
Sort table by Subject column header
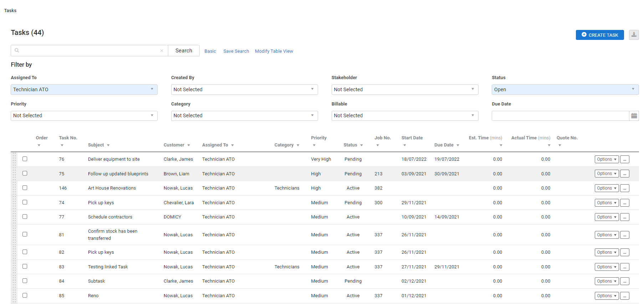tap(99, 145)
